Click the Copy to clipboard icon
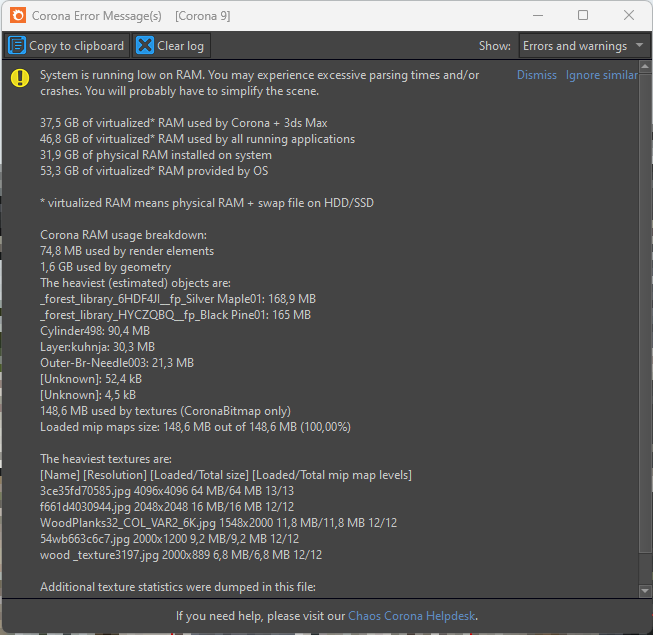The width and height of the screenshot is (653, 635). point(17,45)
